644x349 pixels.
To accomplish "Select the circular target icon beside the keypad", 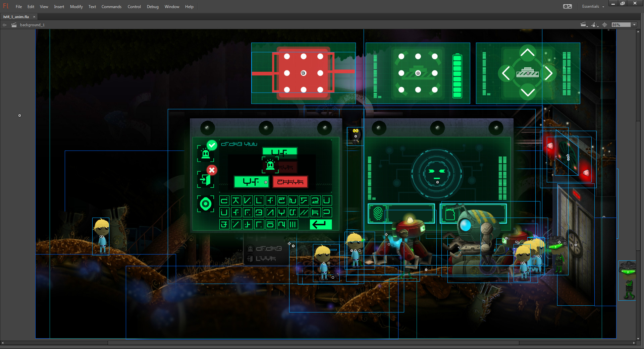I will (206, 203).
